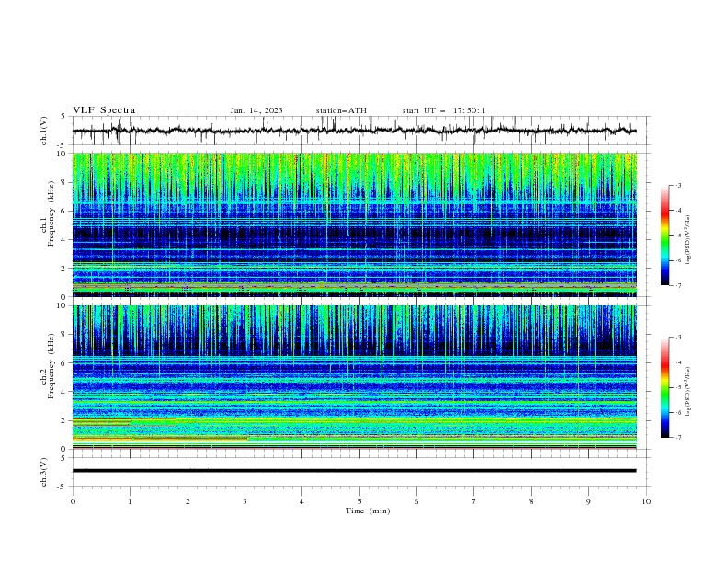Click the time axis tick label '7'
728x563 pixels.
point(474,501)
